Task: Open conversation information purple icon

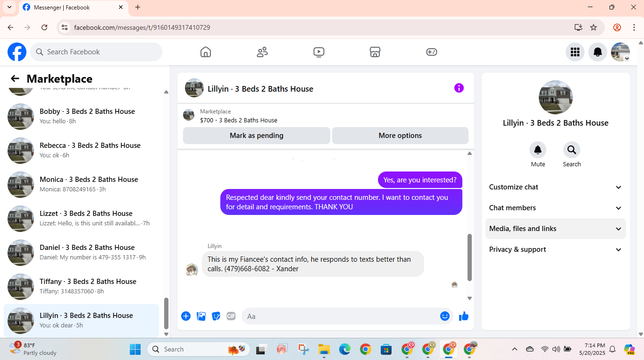Action: point(459,88)
